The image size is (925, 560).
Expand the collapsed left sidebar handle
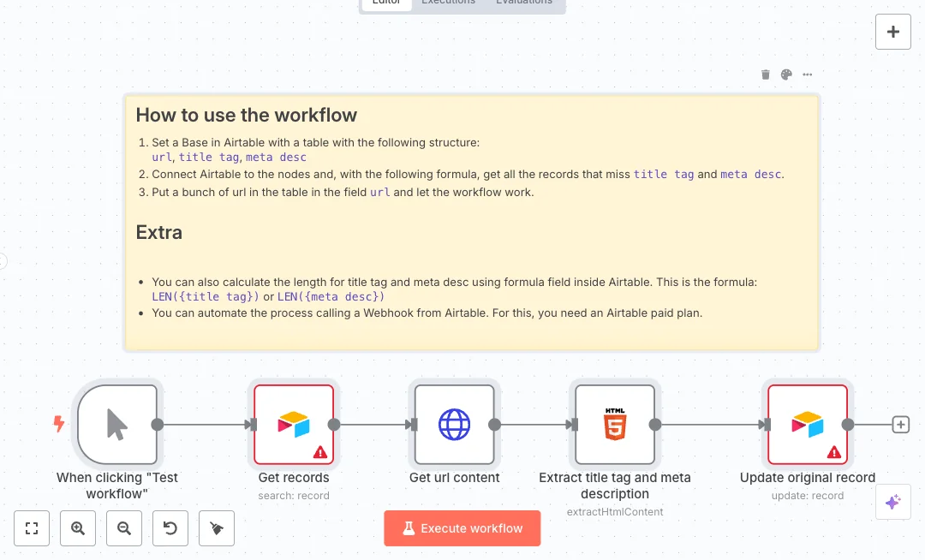click(3, 261)
